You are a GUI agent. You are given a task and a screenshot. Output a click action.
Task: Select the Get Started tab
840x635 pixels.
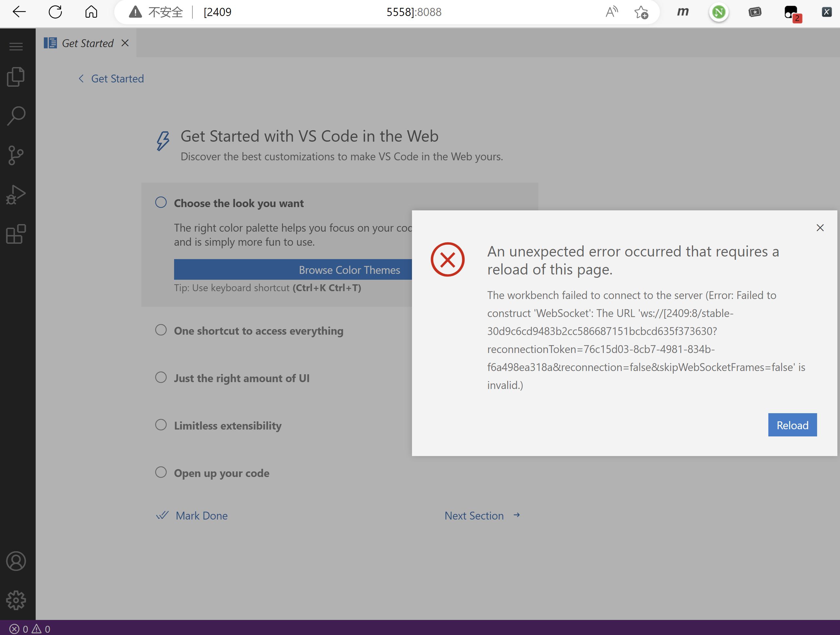[x=87, y=43]
